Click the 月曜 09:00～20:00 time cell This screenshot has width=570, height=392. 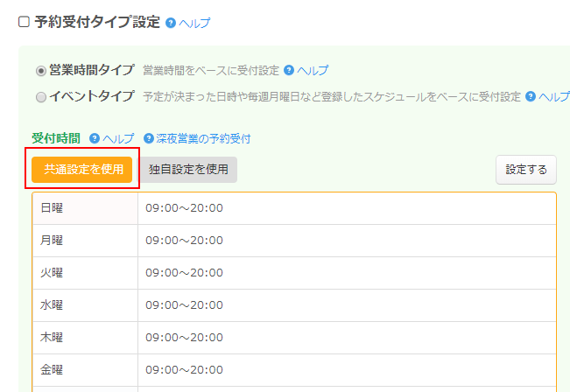pyautogui.click(x=185, y=241)
